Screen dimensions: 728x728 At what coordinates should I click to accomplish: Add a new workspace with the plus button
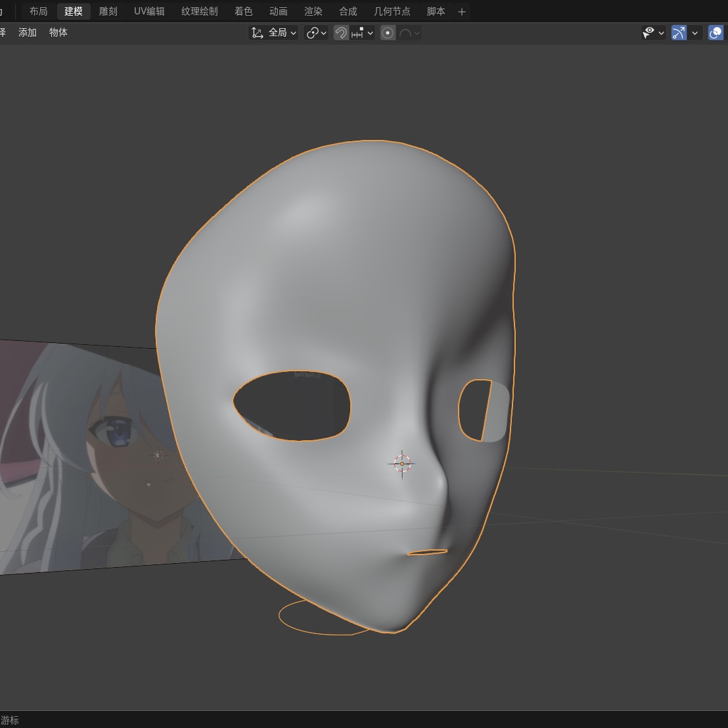click(461, 12)
